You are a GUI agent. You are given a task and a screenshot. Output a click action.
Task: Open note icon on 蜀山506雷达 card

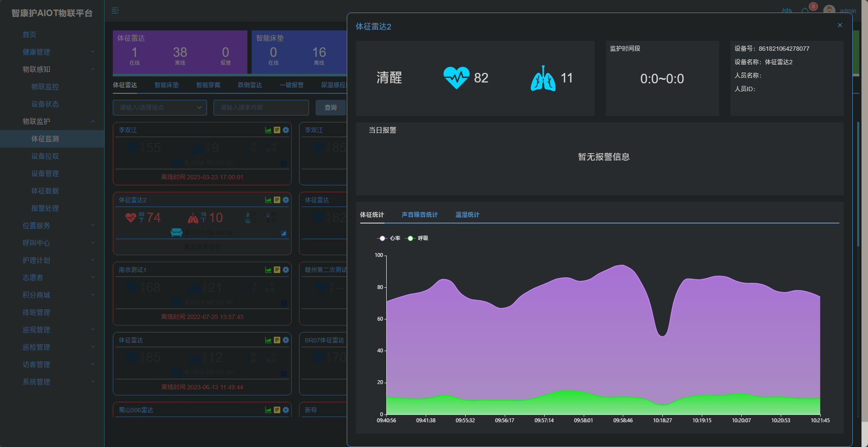(x=277, y=410)
